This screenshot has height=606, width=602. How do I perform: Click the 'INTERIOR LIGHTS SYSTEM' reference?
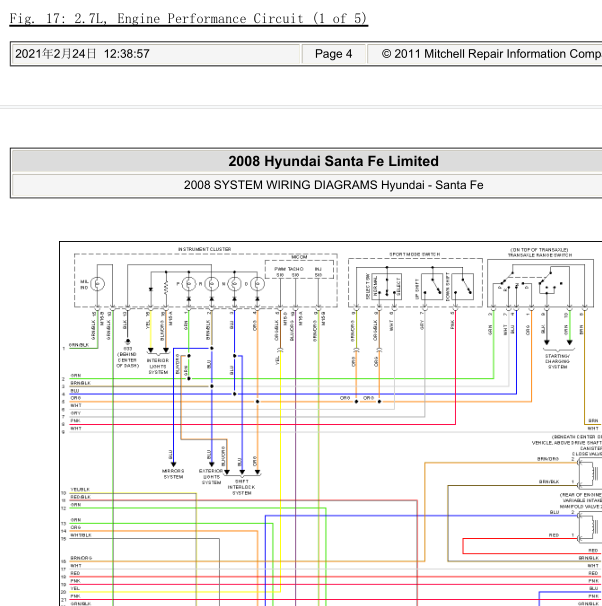[x=158, y=366]
